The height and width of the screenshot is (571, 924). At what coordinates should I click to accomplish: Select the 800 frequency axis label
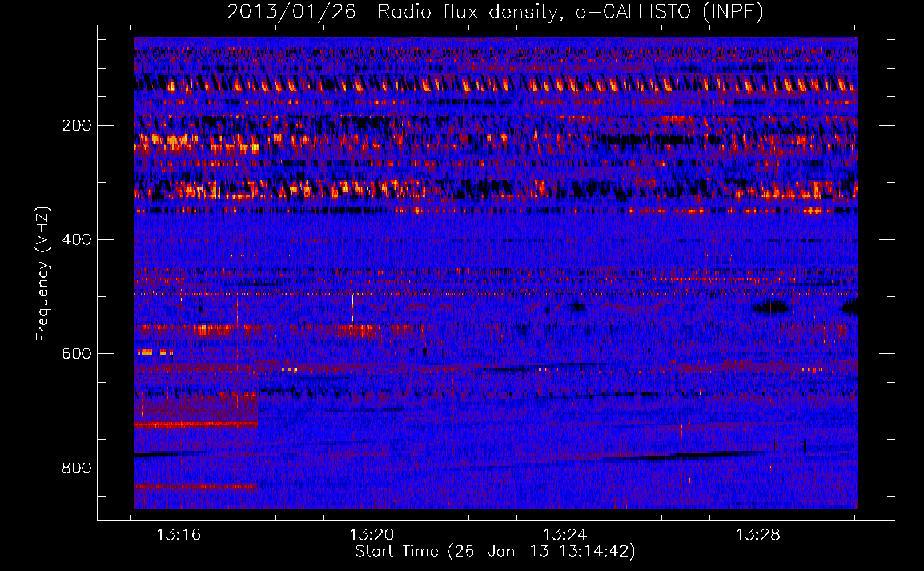pos(77,468)
